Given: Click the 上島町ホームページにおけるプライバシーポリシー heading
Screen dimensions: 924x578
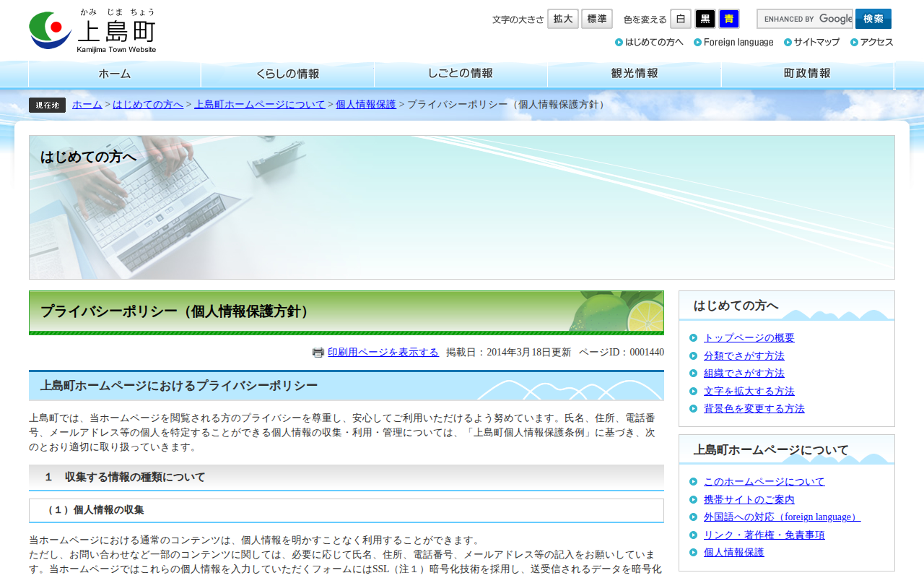Looking at the screenshot, I should [346, 386].
